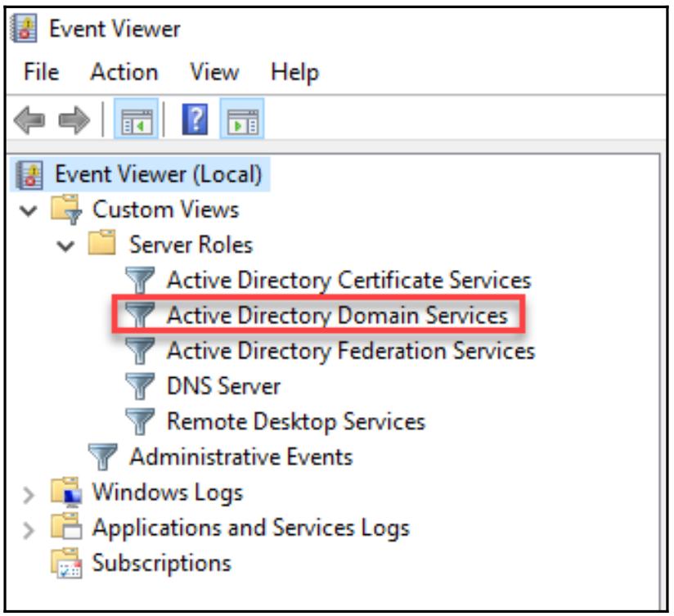Image resolution: width=674 pixels, height=616 pixels.
Task: Select Active Directory Domain Services view
Action: point(336,316)
